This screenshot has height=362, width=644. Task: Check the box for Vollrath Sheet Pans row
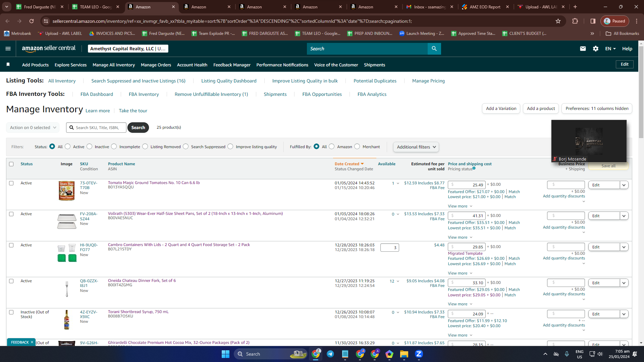click(11, 214)
